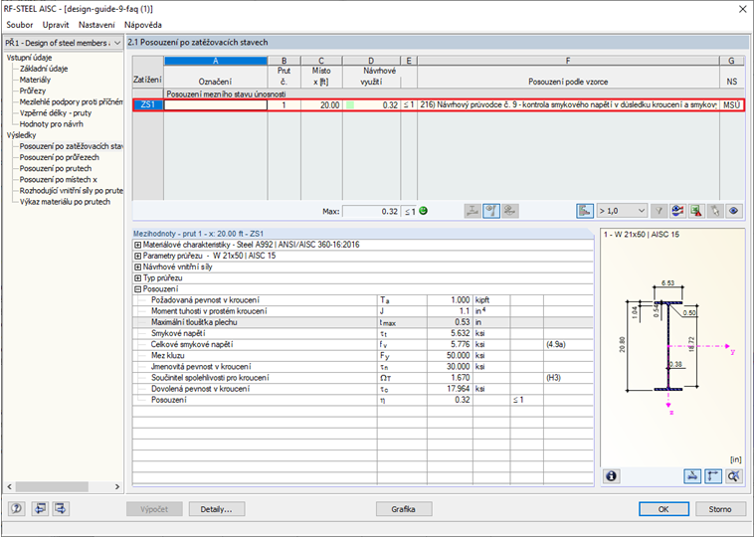Click column A header in results table
This screenshot has height=537, width=756.
point(216,61)
